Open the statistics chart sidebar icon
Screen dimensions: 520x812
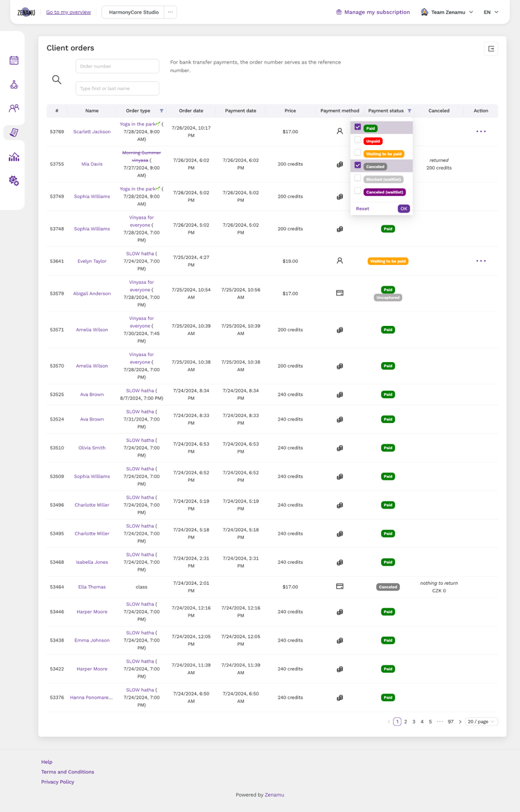[14, 157]
